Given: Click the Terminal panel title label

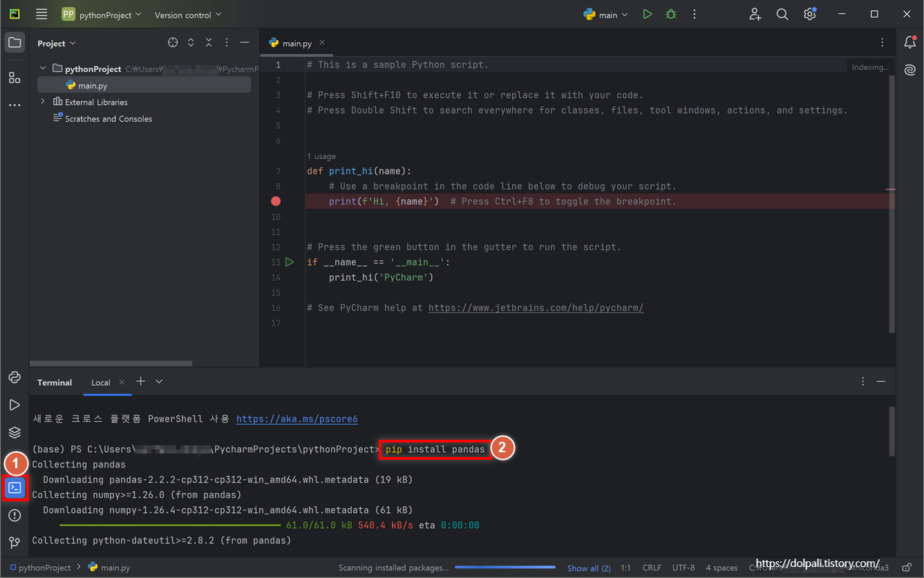Looking at the screenshot, I should click(55, 382).
